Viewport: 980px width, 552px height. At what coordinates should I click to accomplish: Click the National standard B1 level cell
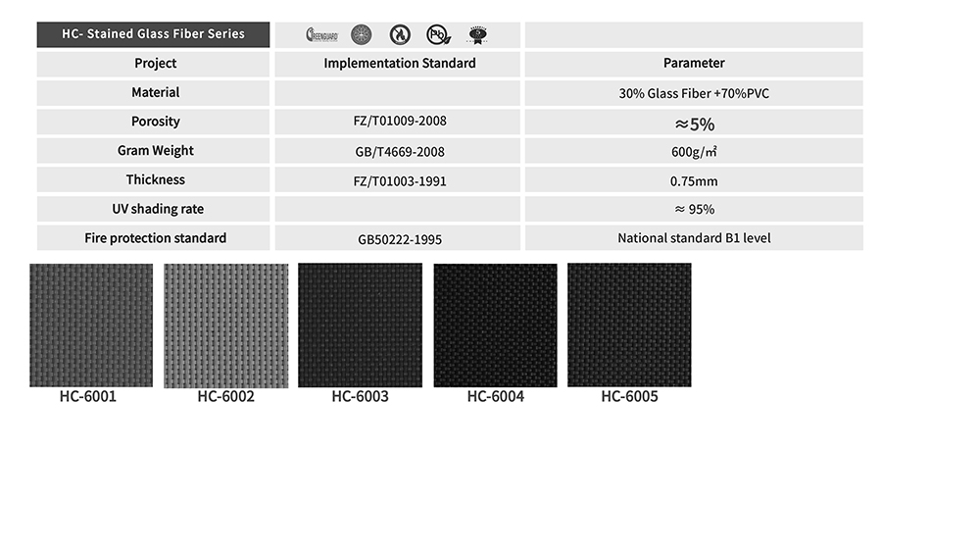click(694, 238)
